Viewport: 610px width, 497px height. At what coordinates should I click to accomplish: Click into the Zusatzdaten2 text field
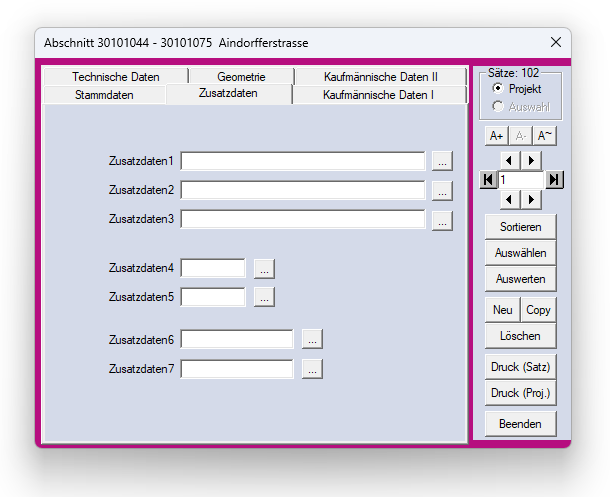click(303, 190)
